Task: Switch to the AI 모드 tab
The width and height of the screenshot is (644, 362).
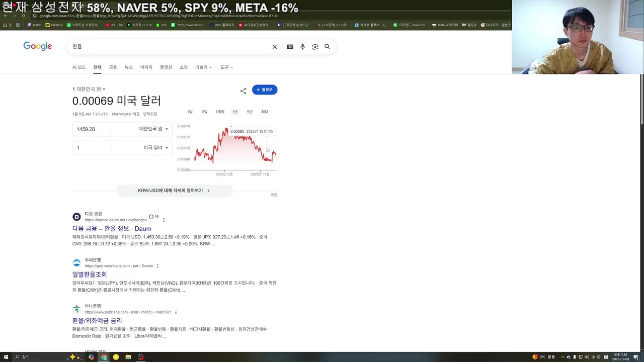Action: pyautogui.click(x=78, y=67)
